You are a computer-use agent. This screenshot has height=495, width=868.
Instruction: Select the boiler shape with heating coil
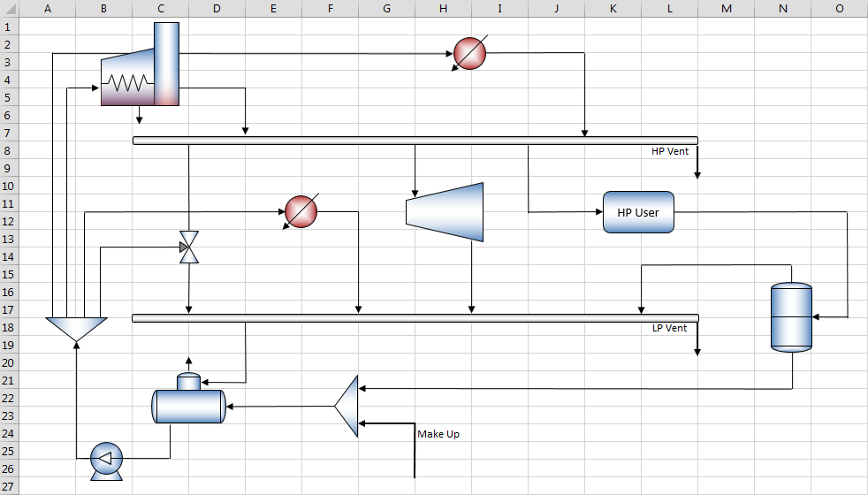140,65
